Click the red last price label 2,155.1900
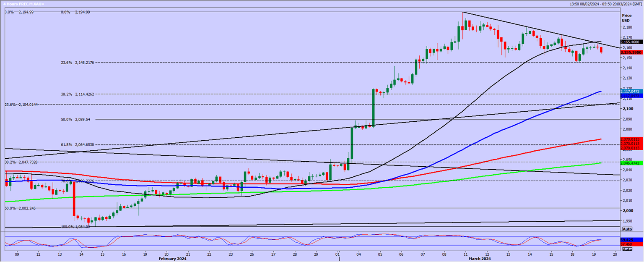Viewport: 644px width, 262px height. (630, 52)
